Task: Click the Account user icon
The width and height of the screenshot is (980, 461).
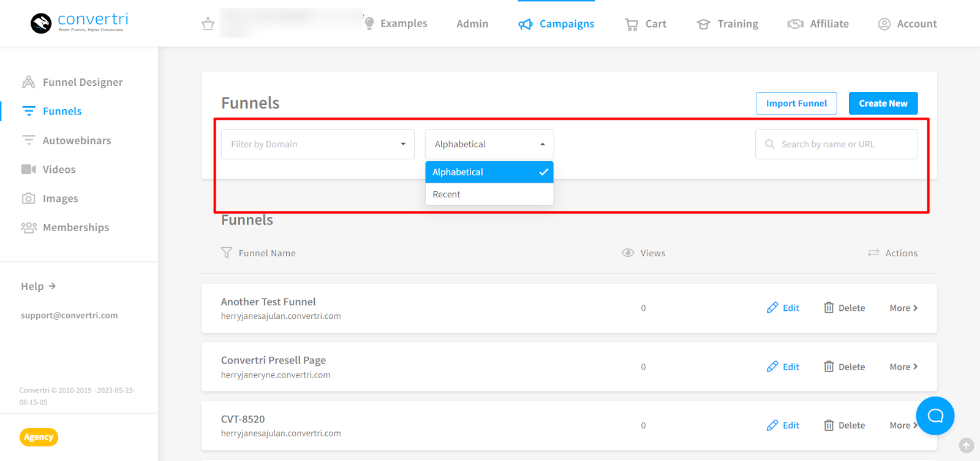Action: [884, 24]
